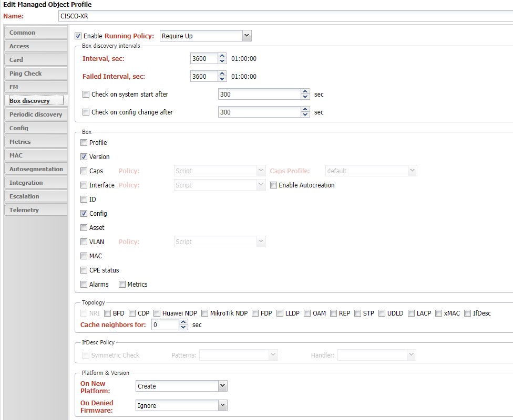Open the Metrics sidebar tab

click(x=36, y=142)
